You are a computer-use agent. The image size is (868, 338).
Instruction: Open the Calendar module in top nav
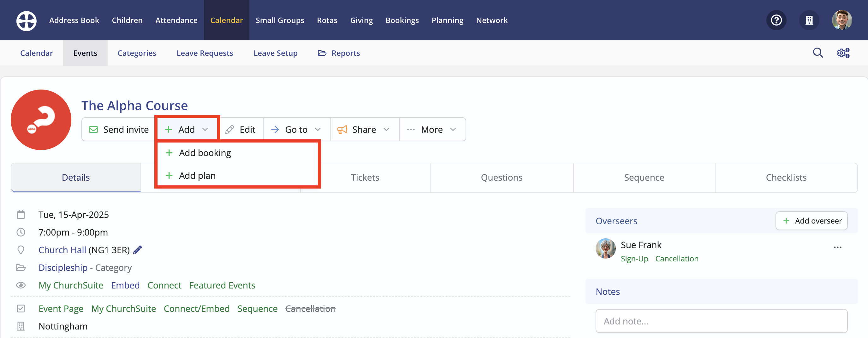coord(226,20)
